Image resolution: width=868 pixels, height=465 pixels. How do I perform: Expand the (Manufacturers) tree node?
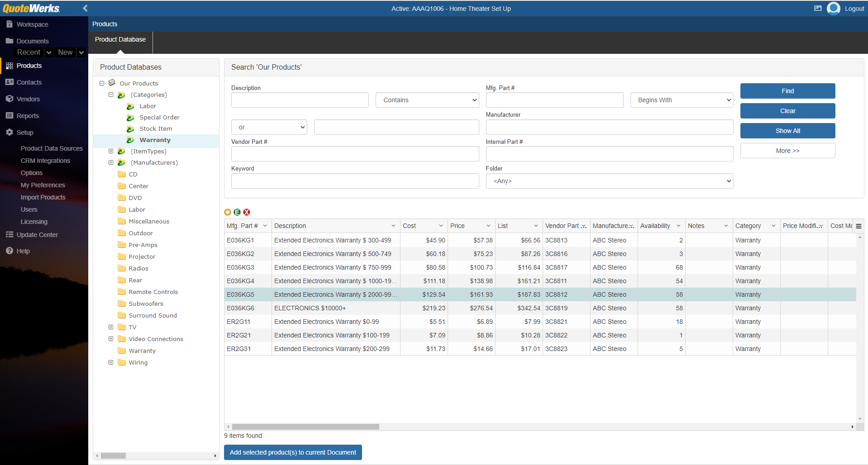click(111, 162)
